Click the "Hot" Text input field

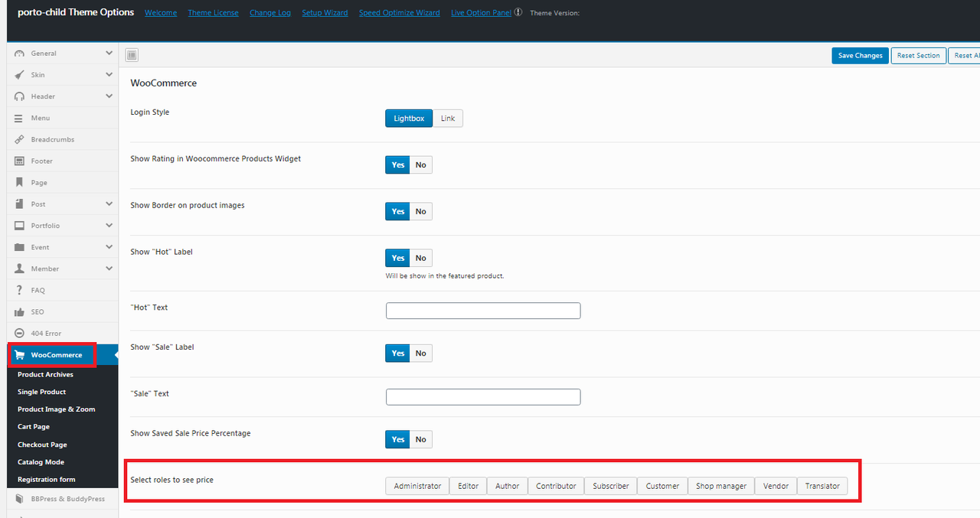click(483, 311)
